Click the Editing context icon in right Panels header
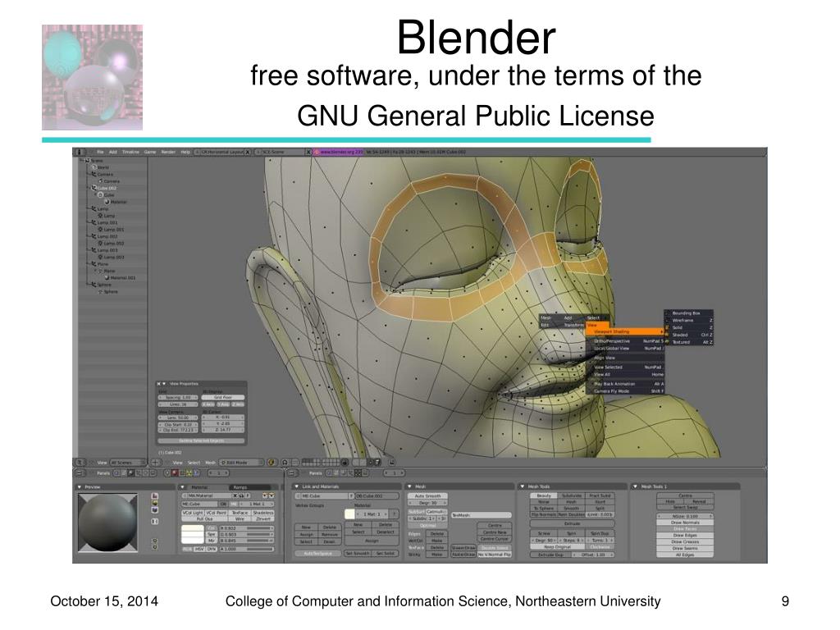Viewport: 840px width, 630px height. pyautogui.click(x=358, y=473)
